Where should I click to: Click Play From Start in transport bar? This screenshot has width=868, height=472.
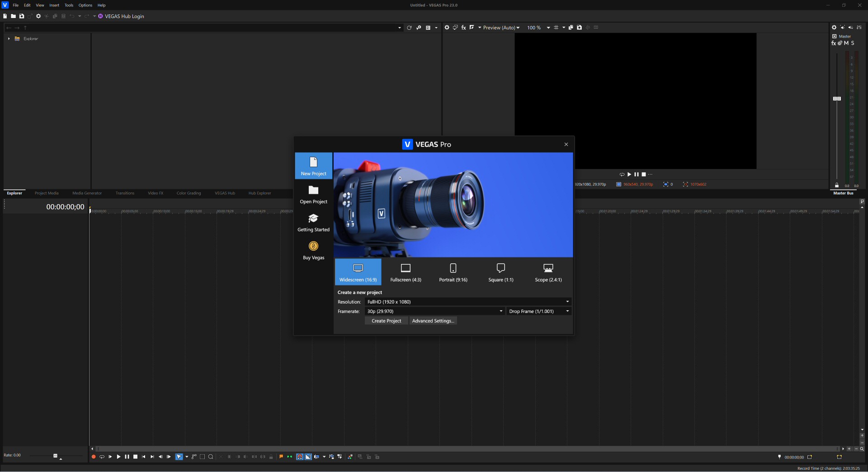[110, 457]
